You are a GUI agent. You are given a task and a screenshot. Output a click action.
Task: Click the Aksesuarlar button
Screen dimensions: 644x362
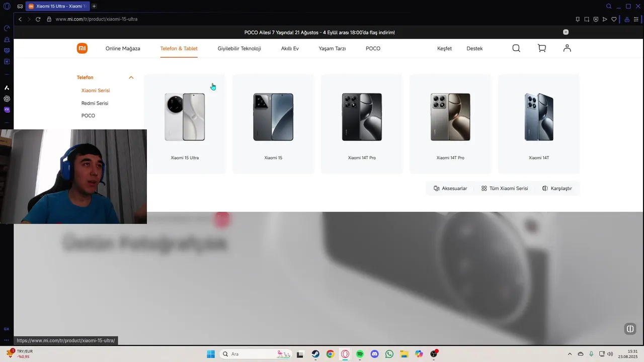click(x=450, y=189)
